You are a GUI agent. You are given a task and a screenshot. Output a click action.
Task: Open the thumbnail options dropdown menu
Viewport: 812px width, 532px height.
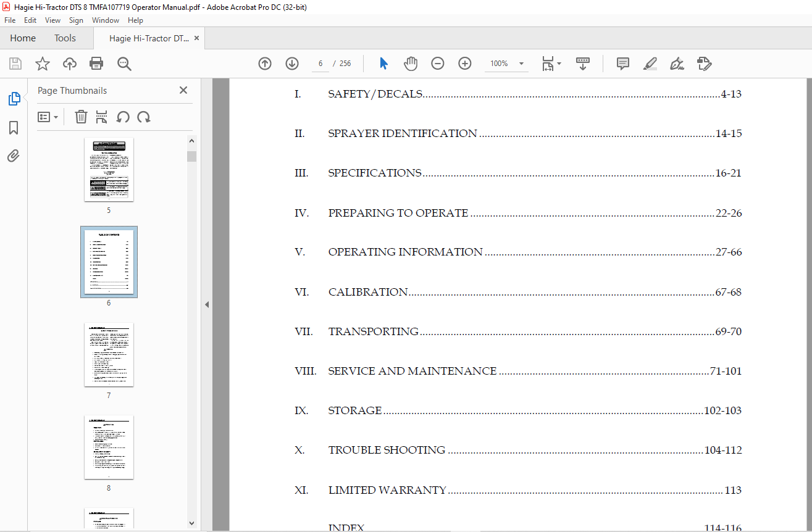[x=48, y=117]
